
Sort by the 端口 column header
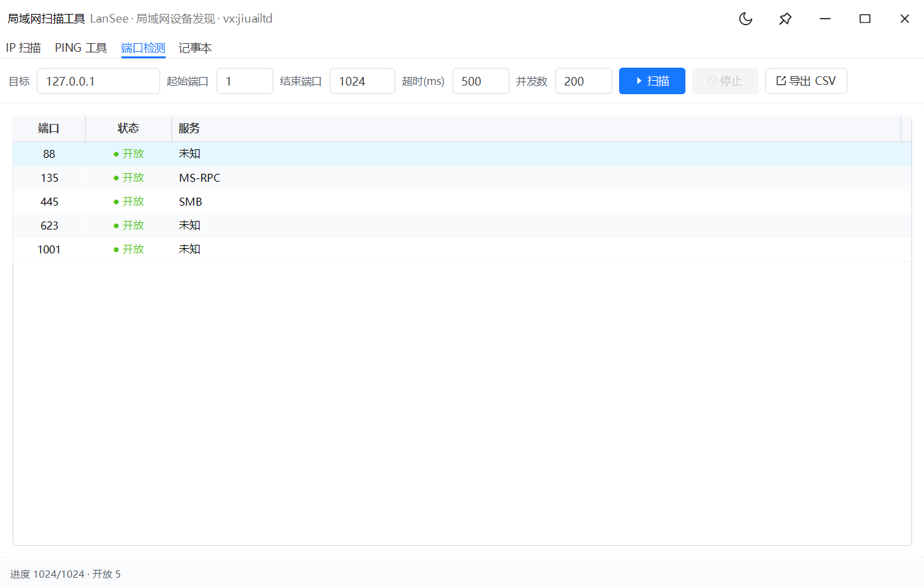tap(49, 129)
